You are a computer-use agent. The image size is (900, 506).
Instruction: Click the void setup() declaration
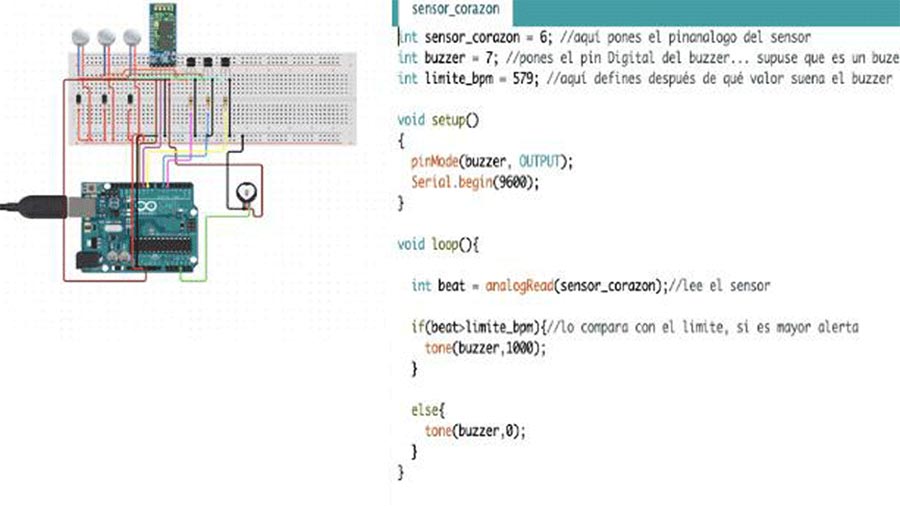(438, 120)
